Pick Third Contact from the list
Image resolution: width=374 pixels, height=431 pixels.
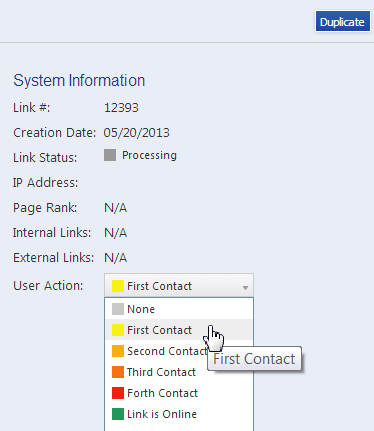click(179, 372)
